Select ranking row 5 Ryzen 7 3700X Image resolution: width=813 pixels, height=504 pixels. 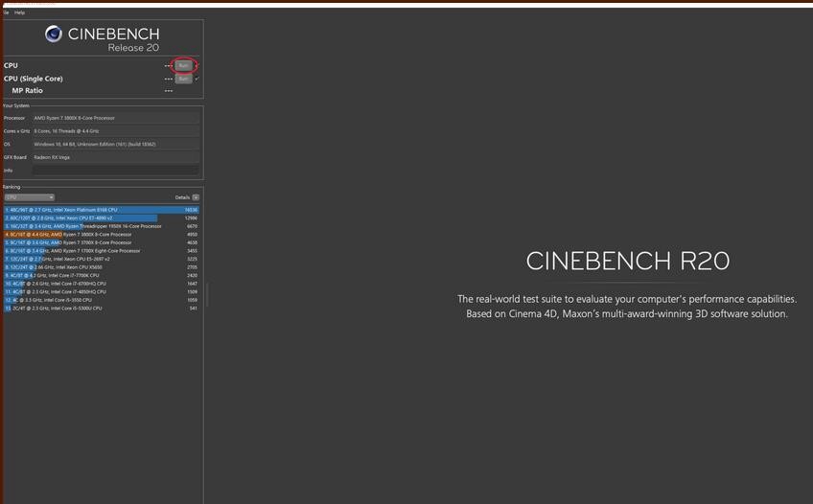pyautogui.click(x=102, y=242)
